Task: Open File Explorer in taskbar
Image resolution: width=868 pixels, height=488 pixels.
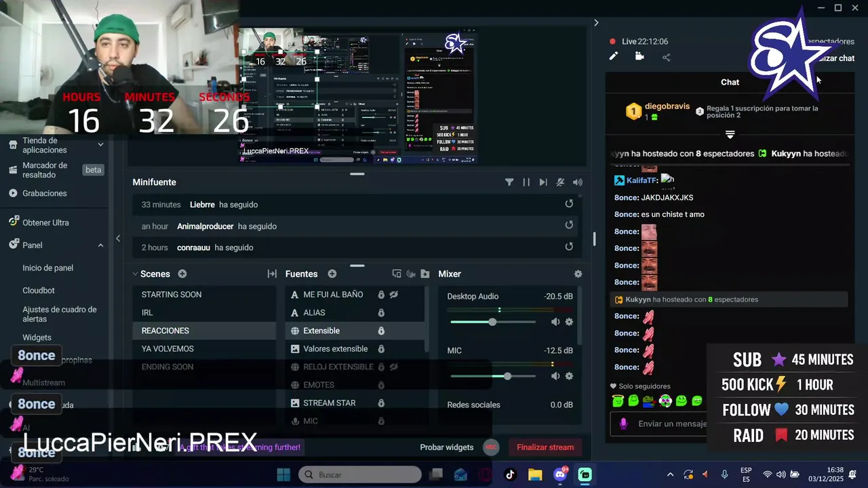Action: [535, 474]
